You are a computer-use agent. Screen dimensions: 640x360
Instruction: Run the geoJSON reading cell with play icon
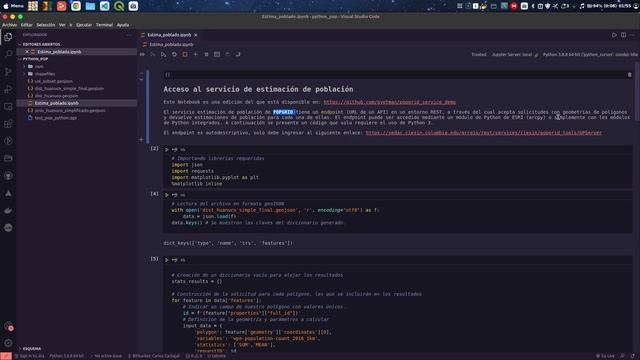(167, 195)
